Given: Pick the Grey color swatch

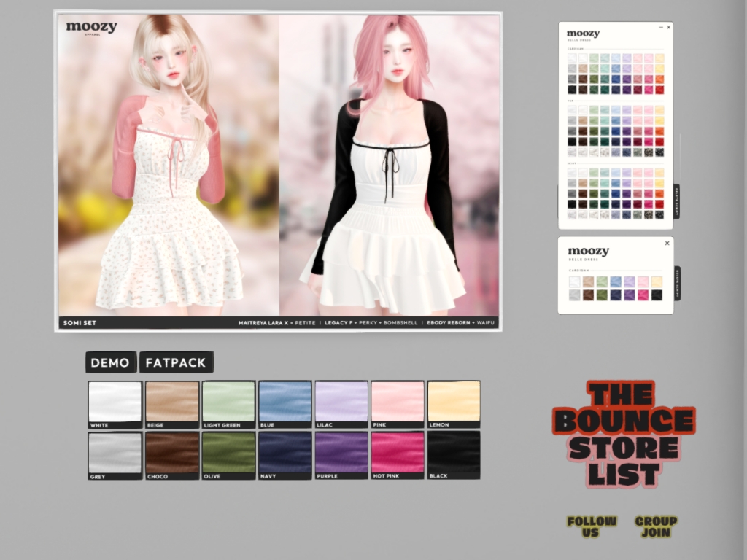Looking at the screenshot, I should (x=115, y=456).
